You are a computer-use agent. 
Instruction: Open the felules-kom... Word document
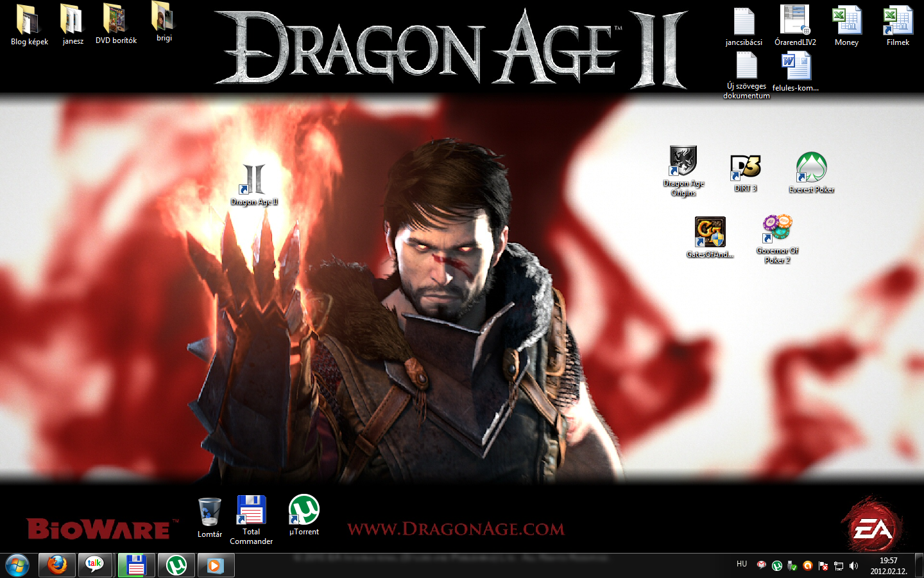tap(796, 72)
